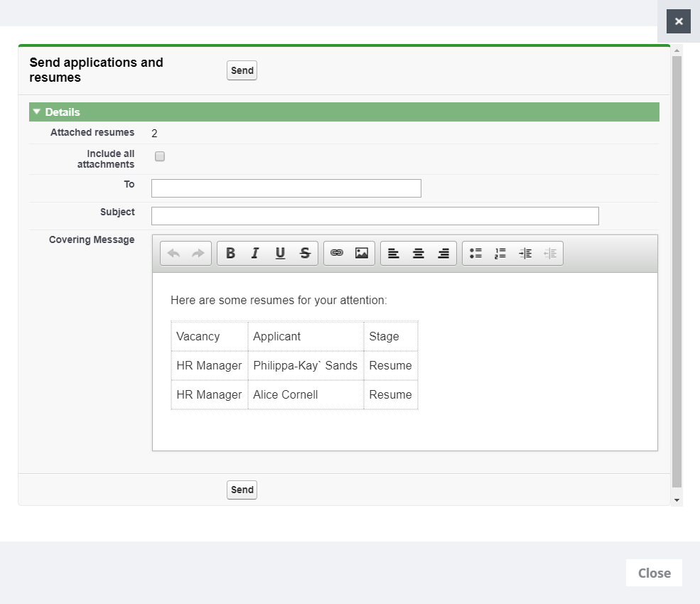Click the To recipient field
The height and width of the screenshot is (604, 700).
click(x=286, y=188)
